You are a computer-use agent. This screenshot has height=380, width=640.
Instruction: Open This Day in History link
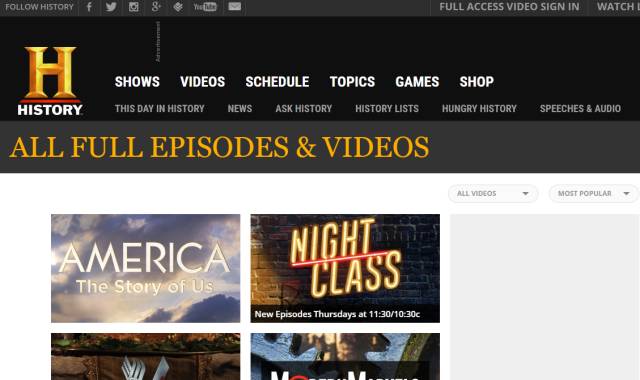coord(160,109)
